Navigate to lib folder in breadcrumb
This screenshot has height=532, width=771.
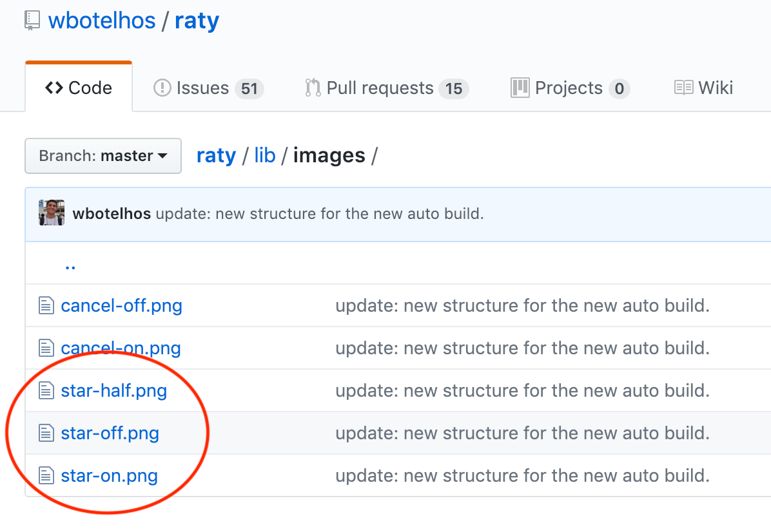pos(264,155)
